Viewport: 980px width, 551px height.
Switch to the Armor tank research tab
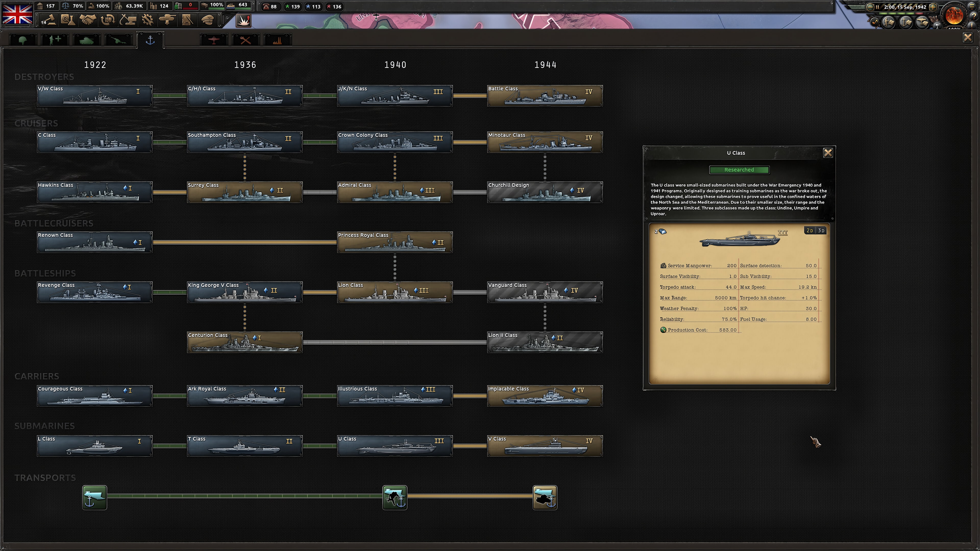[86, 40]
